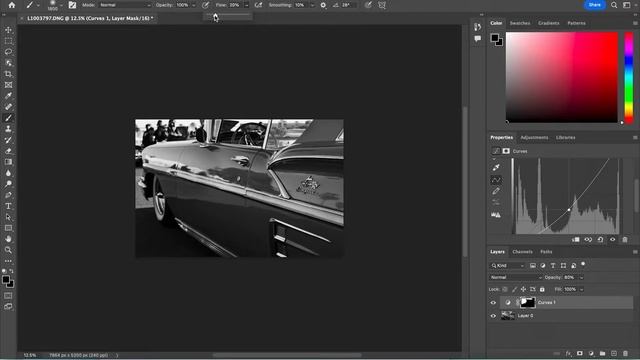Image resolution: width=640 pixels, height=360 pixels.
Task: Switch to the Channels tab
Action: 522,252
